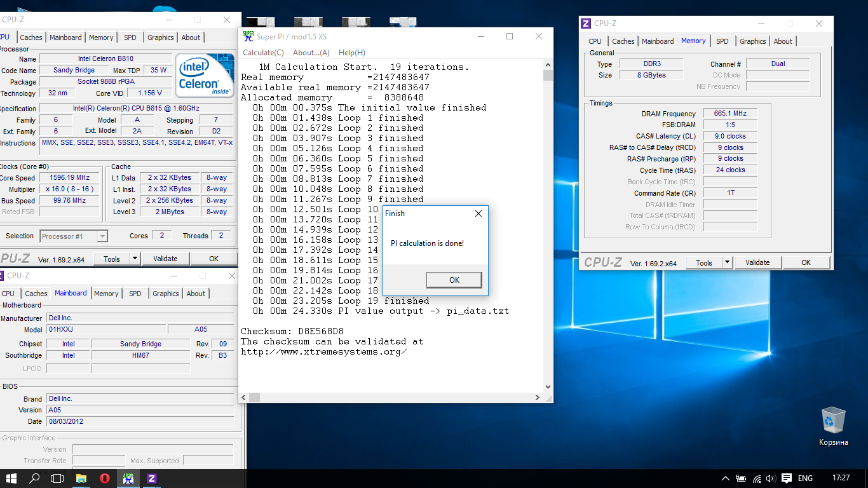Select Mainboard tab in Memory CPU-Z window
868x488 pixels.
(x=658, y=41)
